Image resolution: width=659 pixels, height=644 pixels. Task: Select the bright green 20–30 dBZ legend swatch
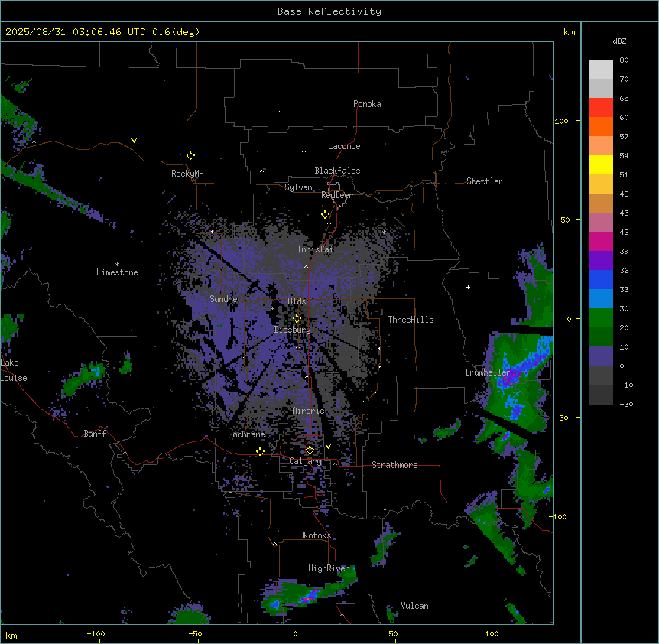[x=601, y=318]
